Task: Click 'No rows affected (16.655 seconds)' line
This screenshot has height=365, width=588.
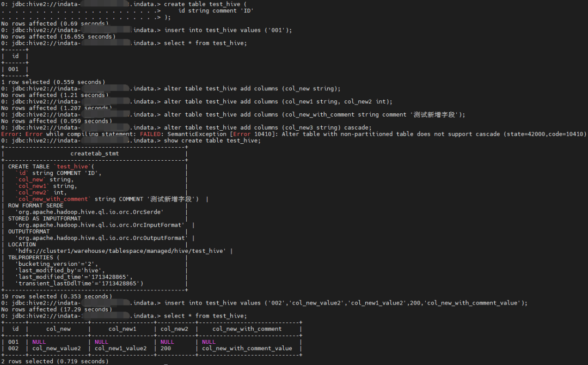Action: 58,36
